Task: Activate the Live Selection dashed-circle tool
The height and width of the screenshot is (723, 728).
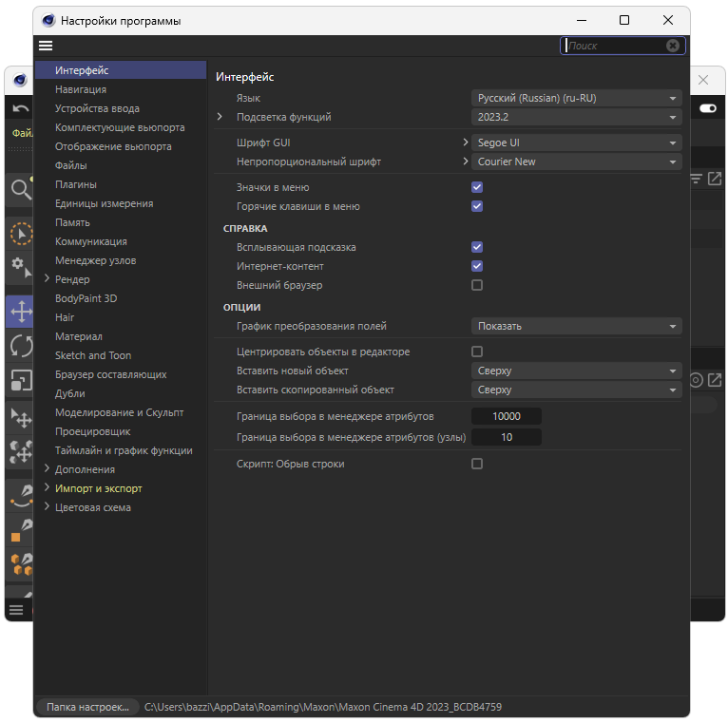Action: pyautogui.click(x=20, y=233)
